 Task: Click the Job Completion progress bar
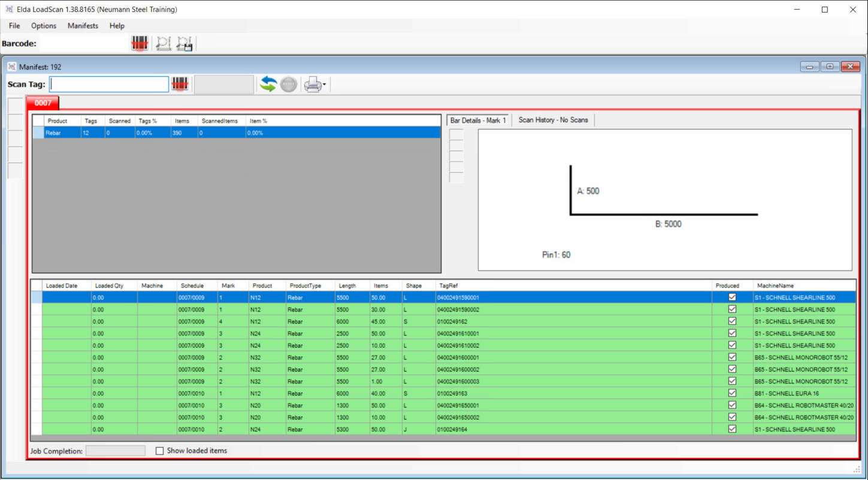coord(115,451)
